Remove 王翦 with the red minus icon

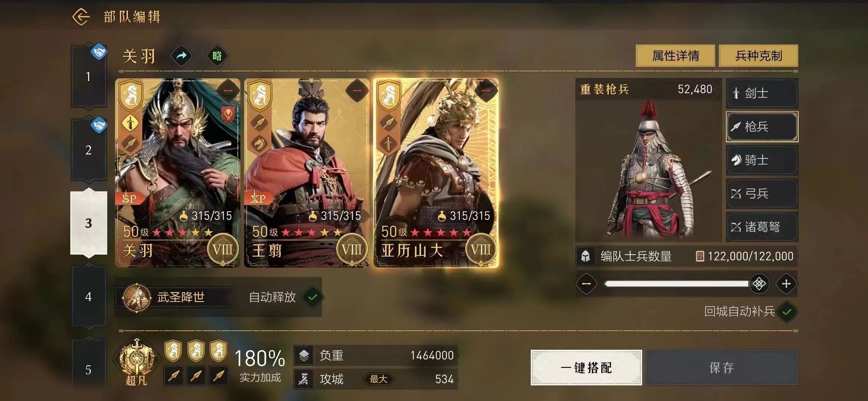point(357,91)
